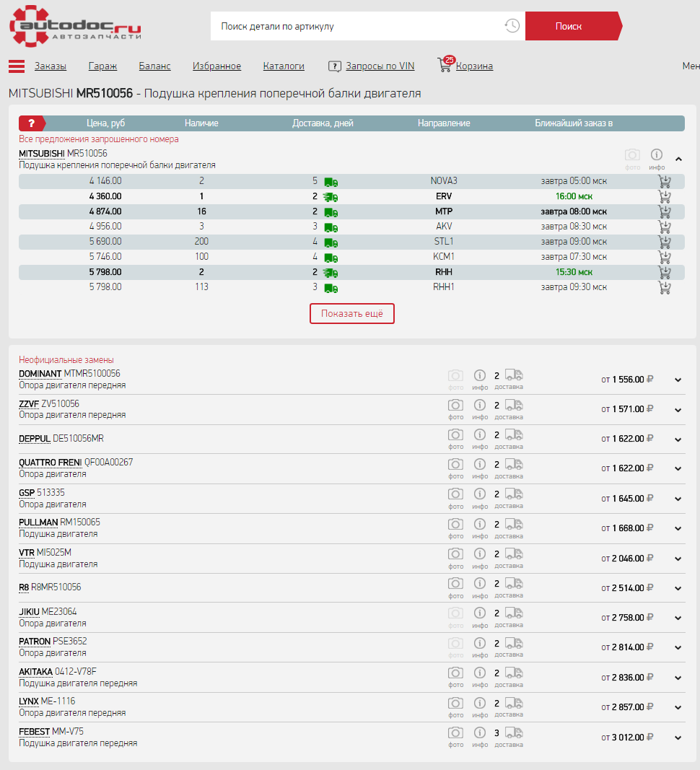Open the Корзина shopping cart

click(x=473, y=66)
